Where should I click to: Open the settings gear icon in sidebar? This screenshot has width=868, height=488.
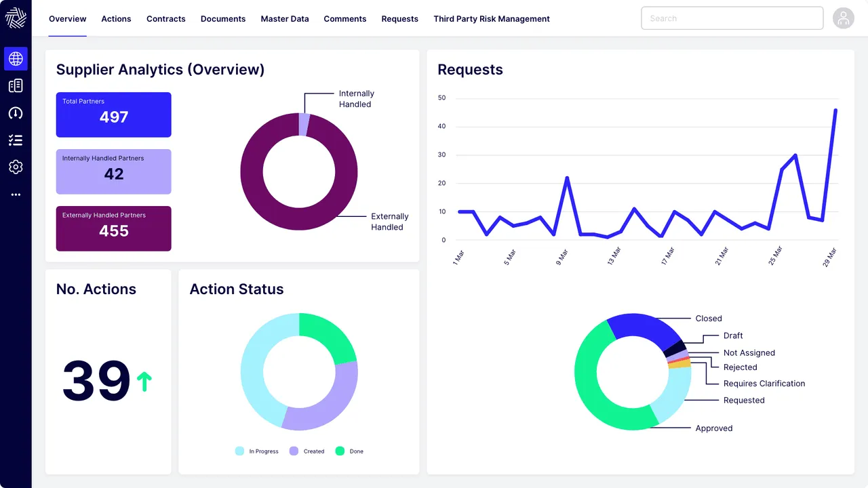coord(16,167)
